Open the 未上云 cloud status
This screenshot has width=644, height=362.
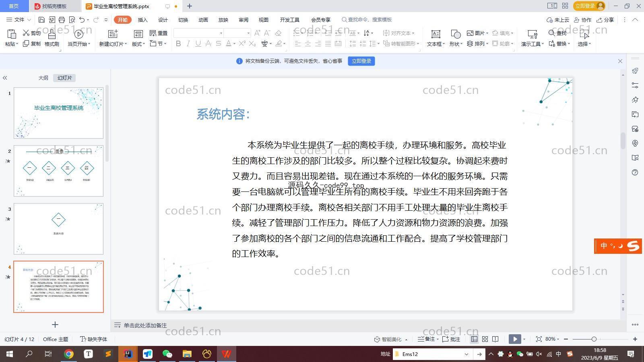tap(558, 20)
